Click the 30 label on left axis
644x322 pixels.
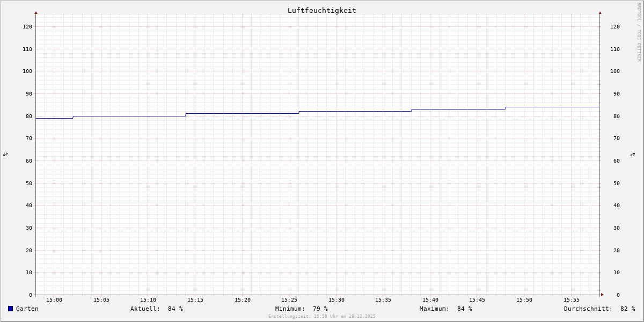coord(29,228)
